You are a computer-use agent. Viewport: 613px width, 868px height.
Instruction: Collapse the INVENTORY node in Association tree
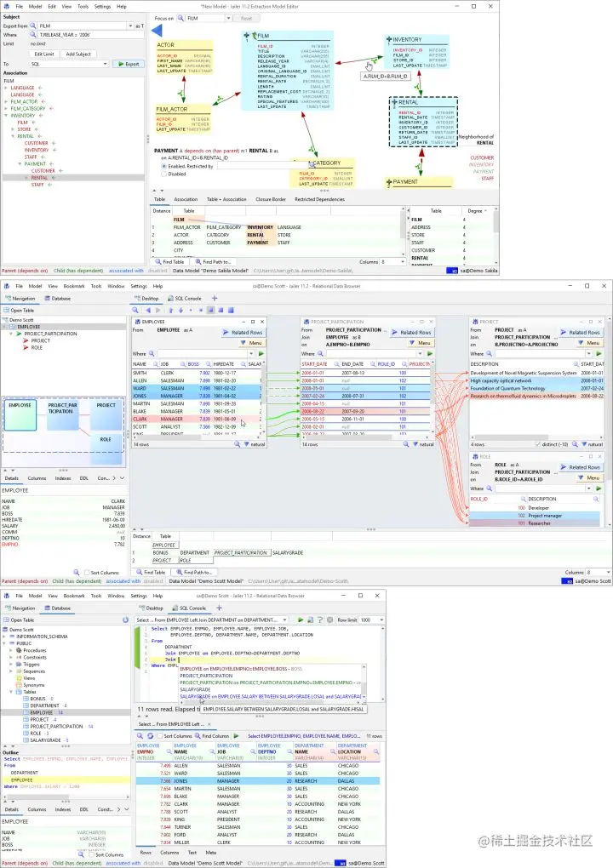click(7, 116)
